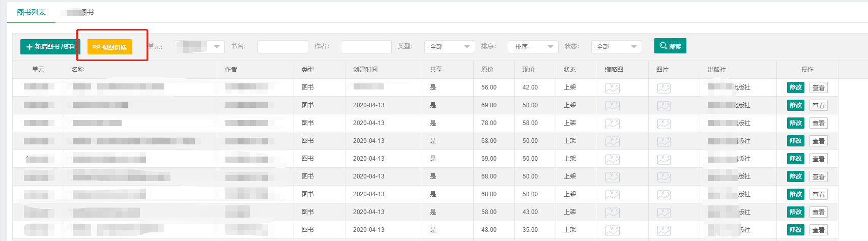Click 修改 in the 56.00 price row

(796, 87)
